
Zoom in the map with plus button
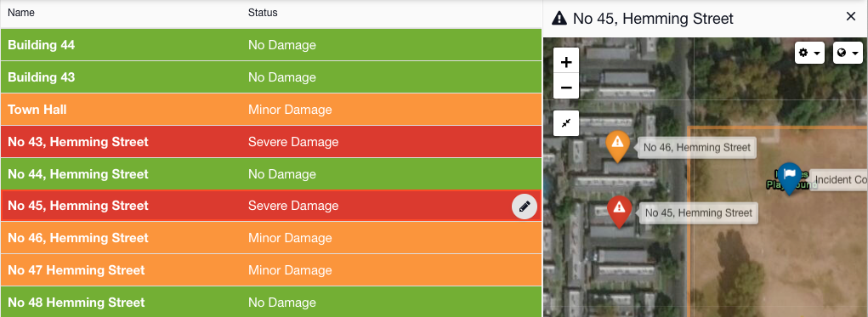[x=565, y=61]
